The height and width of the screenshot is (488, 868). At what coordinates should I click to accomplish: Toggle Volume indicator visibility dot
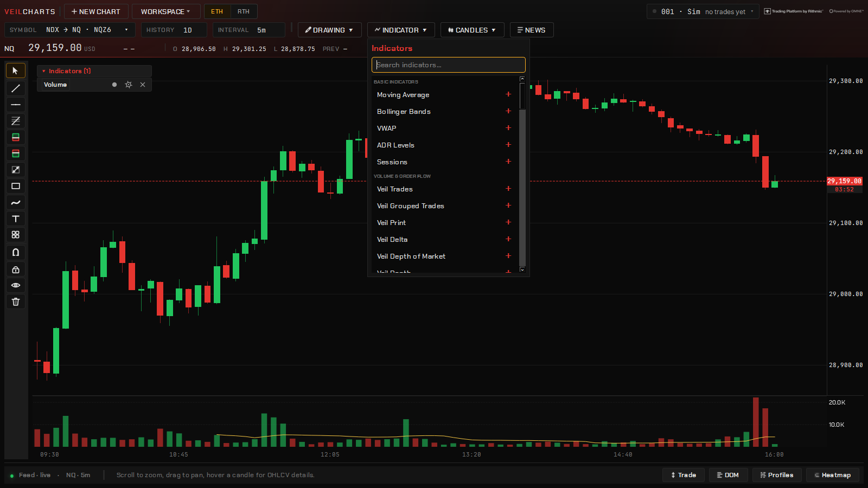(114, 85)
